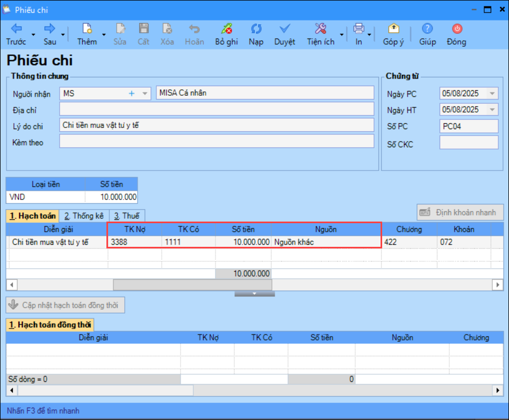Select the Hạch toán đồng thời tab
The height and width of the screenshot is (420, 509).
[x=50, y=325]
